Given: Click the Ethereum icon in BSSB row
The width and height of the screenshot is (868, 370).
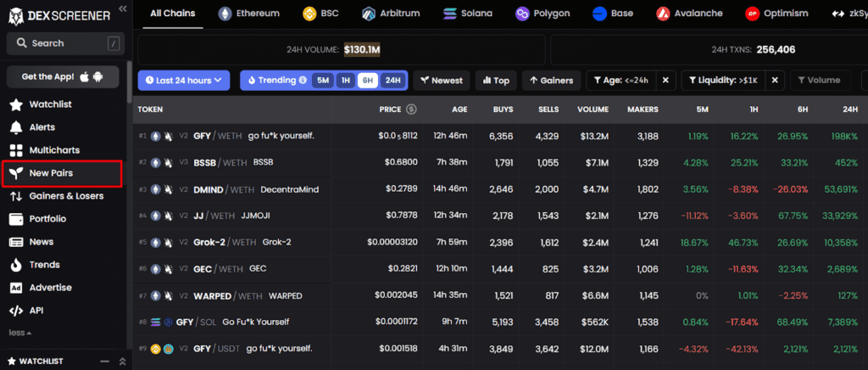Looking at the screenshot, I should pyautogui.click(x=156, y=162).
